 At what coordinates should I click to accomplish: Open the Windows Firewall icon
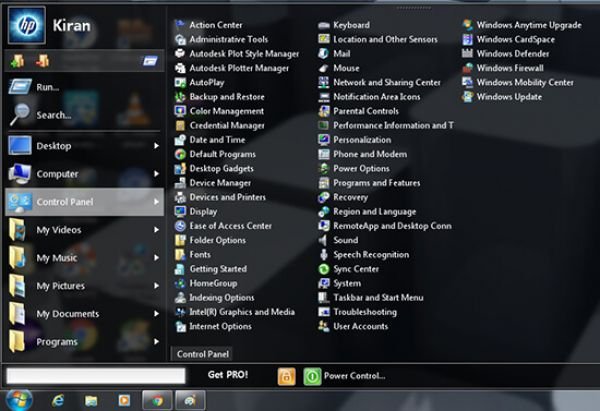pos(467,68)
